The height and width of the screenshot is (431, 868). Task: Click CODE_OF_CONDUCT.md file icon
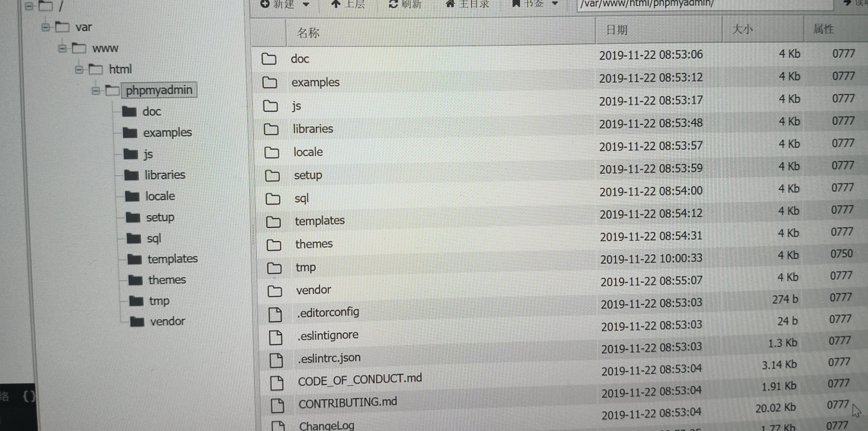pyautogui.click(x=277, y=383)
